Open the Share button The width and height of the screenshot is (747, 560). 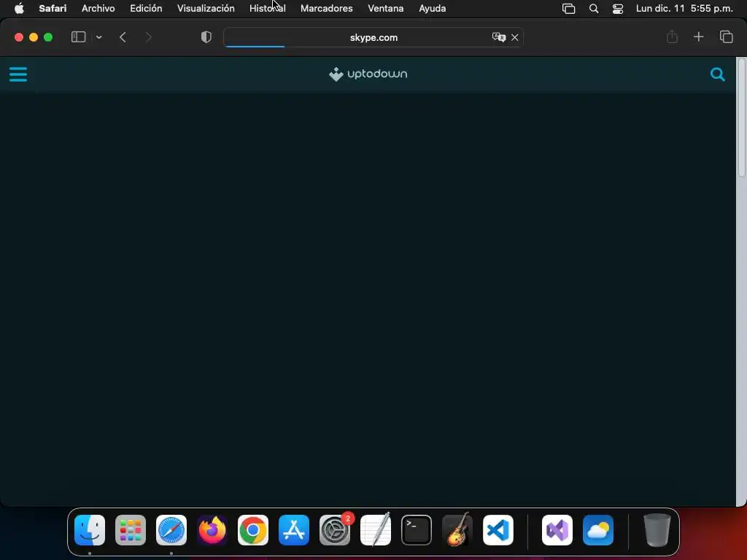[x=672, y=36]
